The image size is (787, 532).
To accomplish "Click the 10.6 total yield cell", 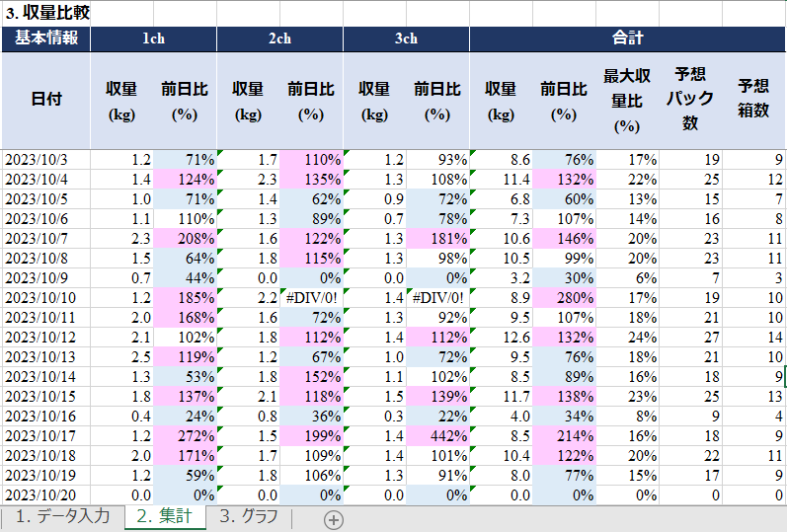I will pos(502,239).
